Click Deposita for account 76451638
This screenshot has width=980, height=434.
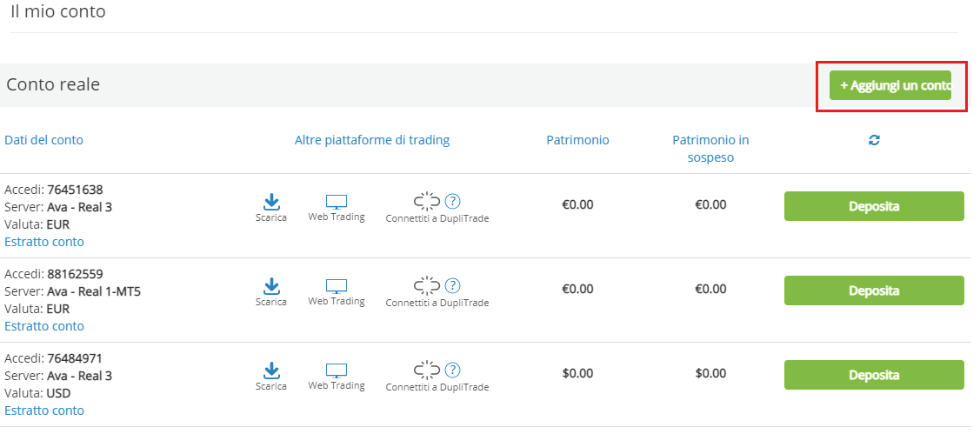(x=874, y=206)
